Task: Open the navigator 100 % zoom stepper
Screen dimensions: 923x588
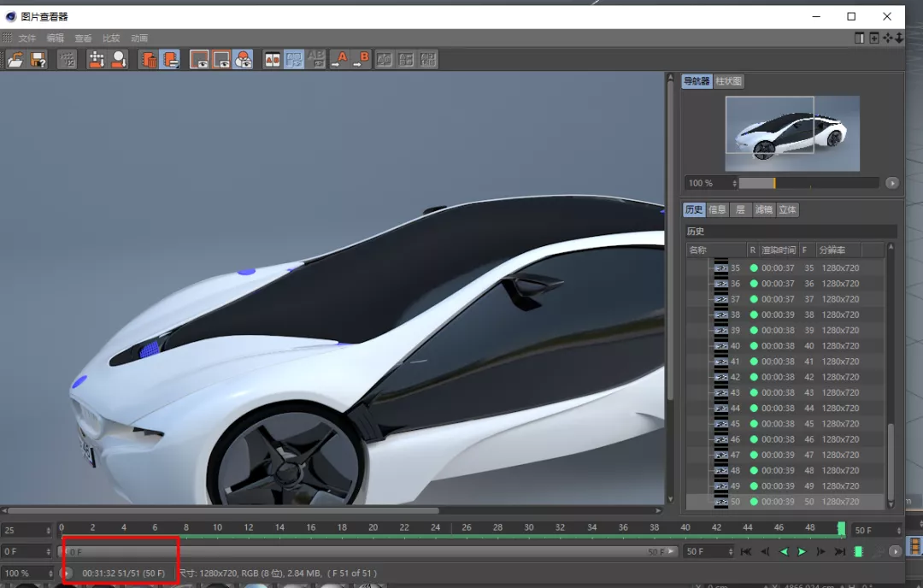Action: point(734,183)
